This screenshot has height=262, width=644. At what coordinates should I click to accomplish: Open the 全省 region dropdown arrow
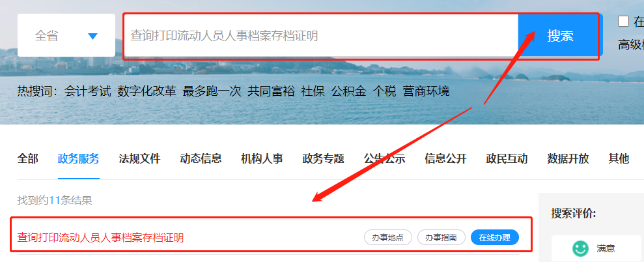[x=93, y=36]
